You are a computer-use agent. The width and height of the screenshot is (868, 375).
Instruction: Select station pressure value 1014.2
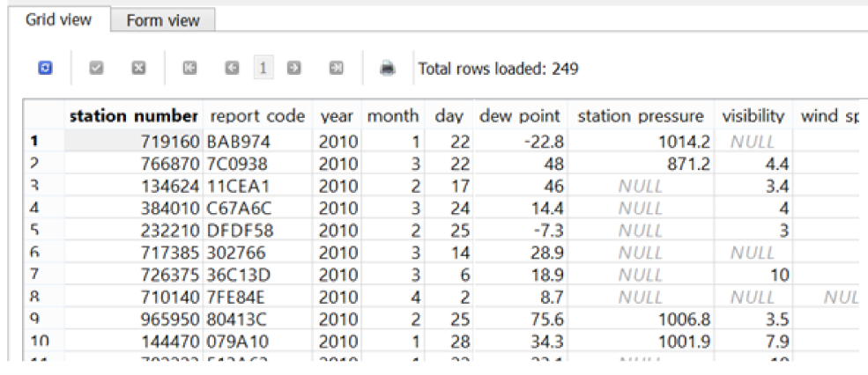[x=641, y=142]
